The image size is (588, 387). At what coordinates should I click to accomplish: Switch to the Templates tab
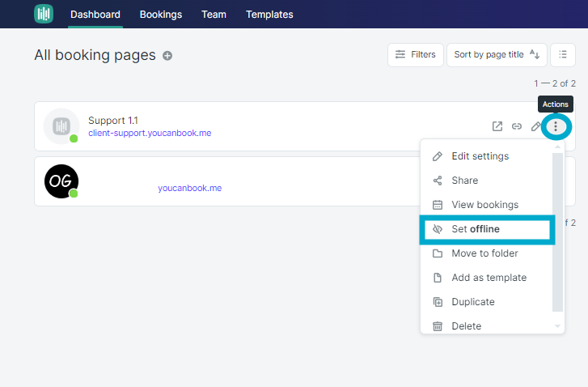pyautogui.click(x=269, y=15)
